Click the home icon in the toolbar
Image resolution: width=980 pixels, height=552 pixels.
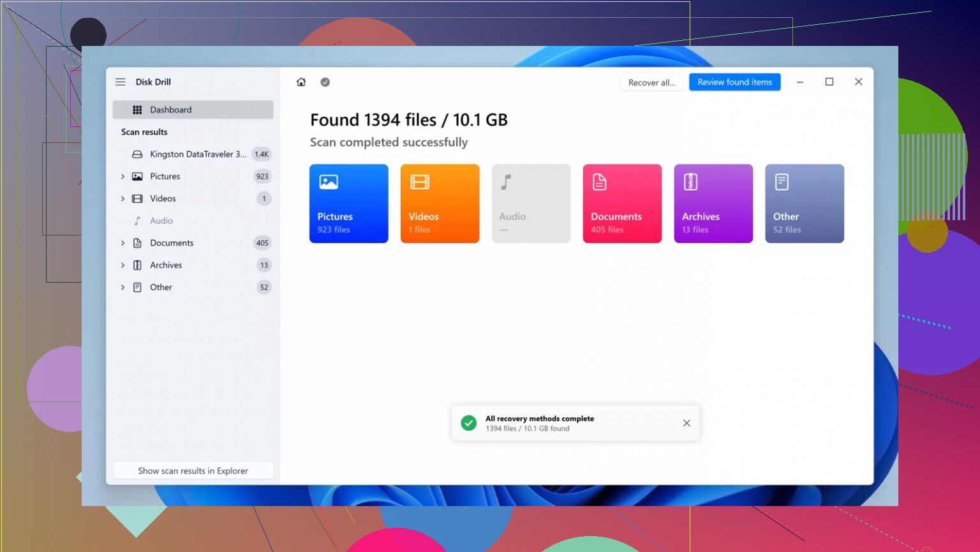click(301, 82)
